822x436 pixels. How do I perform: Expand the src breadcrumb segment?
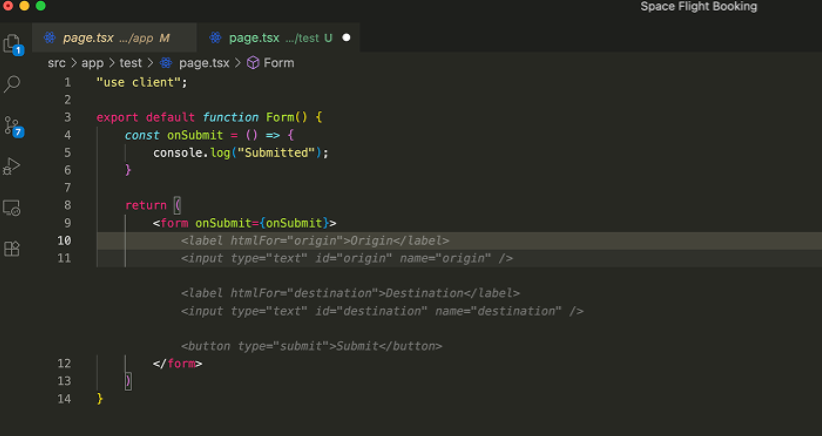(56, 63)
